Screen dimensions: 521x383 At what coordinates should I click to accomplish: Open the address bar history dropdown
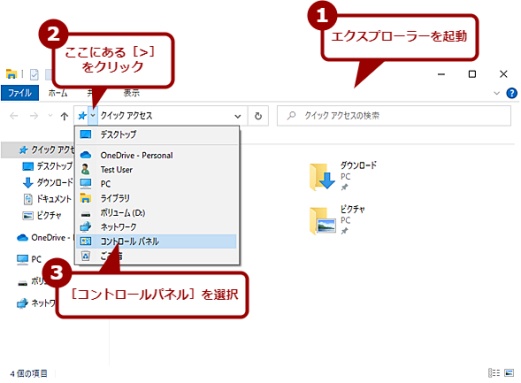tap(238, 116)
